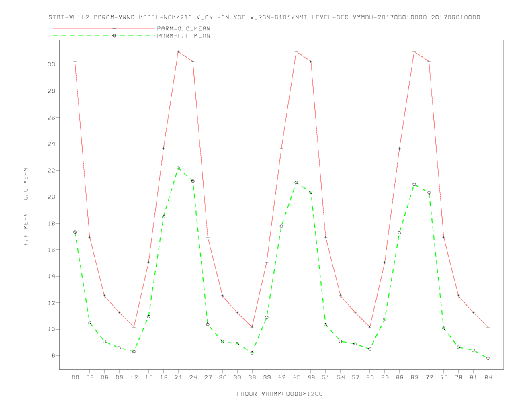
Task: Click the green dashed line sample in legend
Action: point(104,36)
